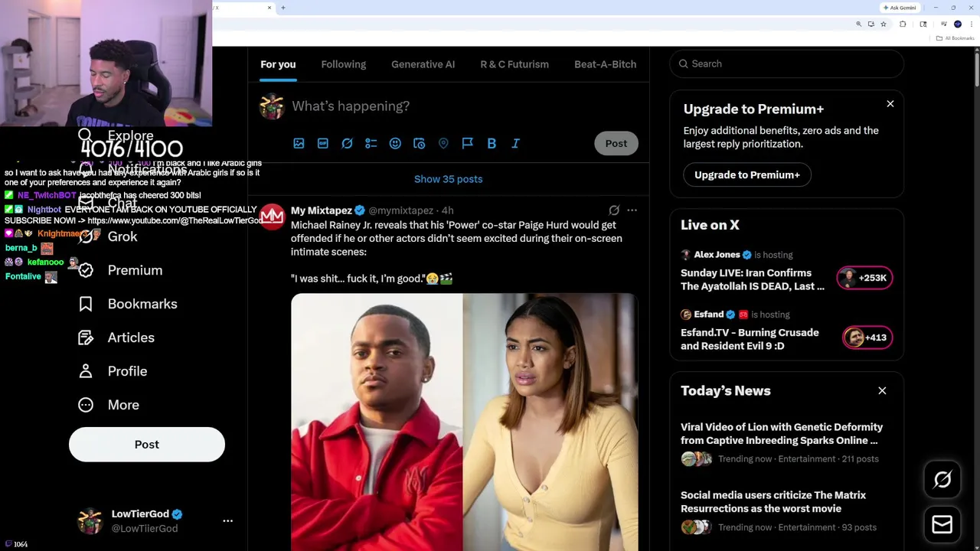Click the post's 4h timestamp
Image resolution: width=980 pixels, height=551 pixels.
(447, 210)
